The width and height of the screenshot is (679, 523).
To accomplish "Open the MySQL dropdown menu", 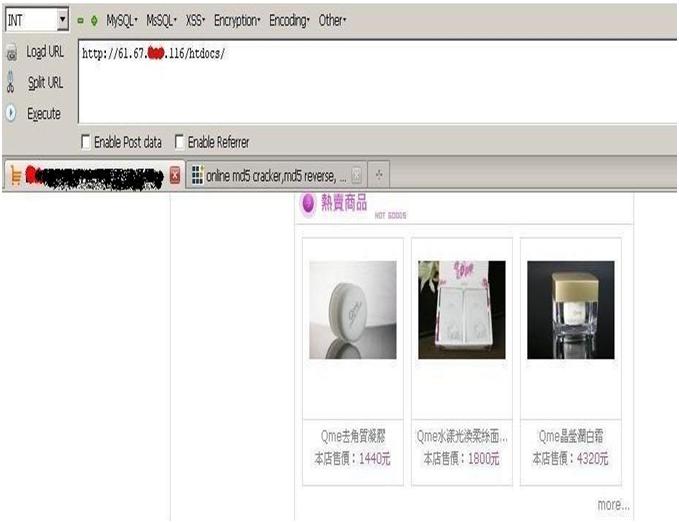I will tap(123, 20).
